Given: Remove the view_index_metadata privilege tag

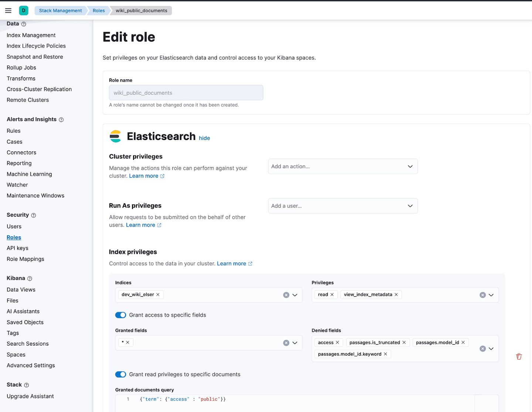Looking at the screenshot, I should 396,295.
